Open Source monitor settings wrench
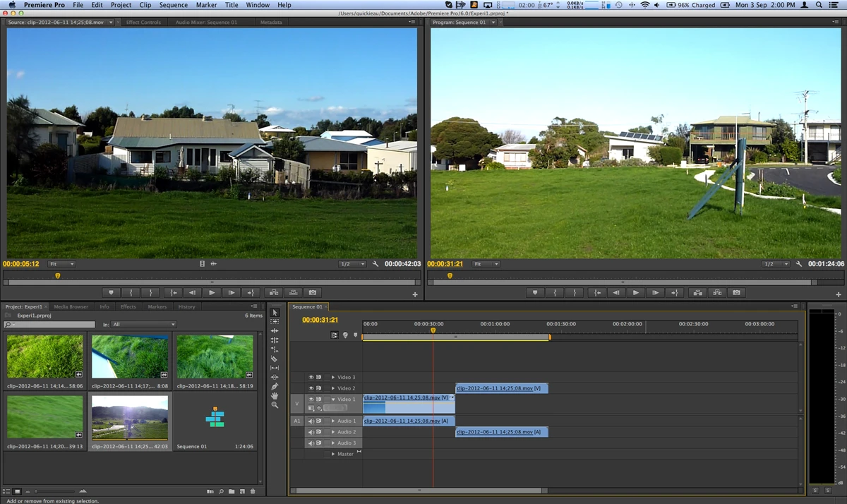Screen dimensions: 847x504 [376, 264]
